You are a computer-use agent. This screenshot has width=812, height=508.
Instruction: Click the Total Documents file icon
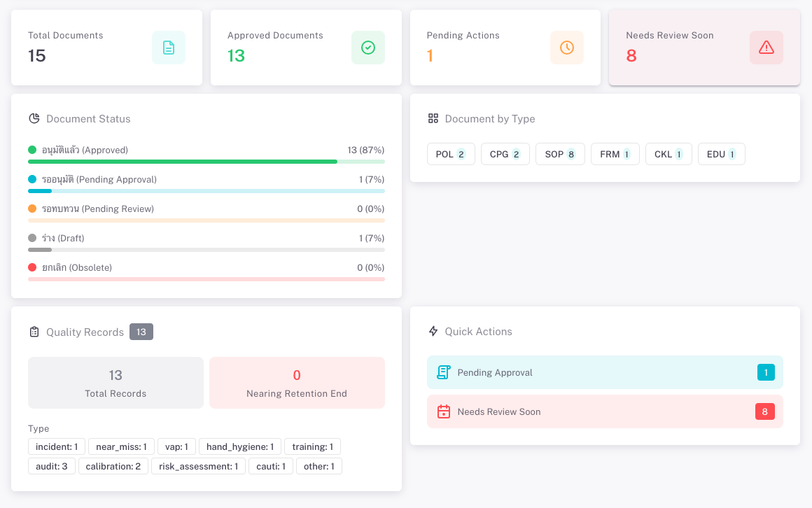169,48
